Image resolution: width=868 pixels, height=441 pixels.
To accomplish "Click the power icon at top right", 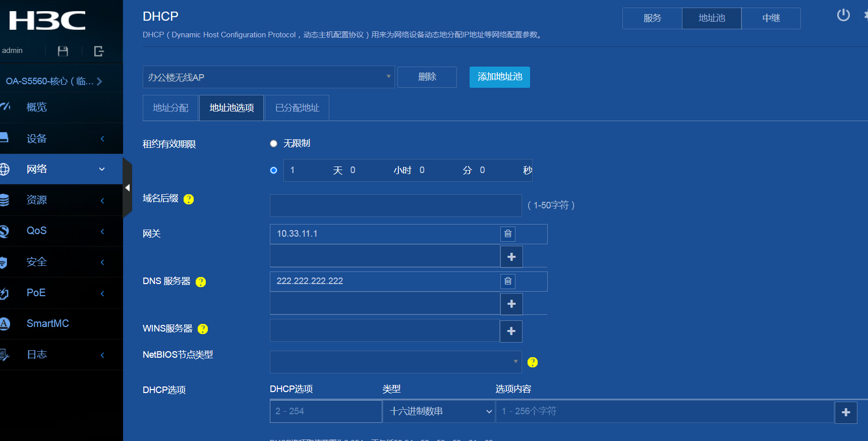I will point(843,15).
